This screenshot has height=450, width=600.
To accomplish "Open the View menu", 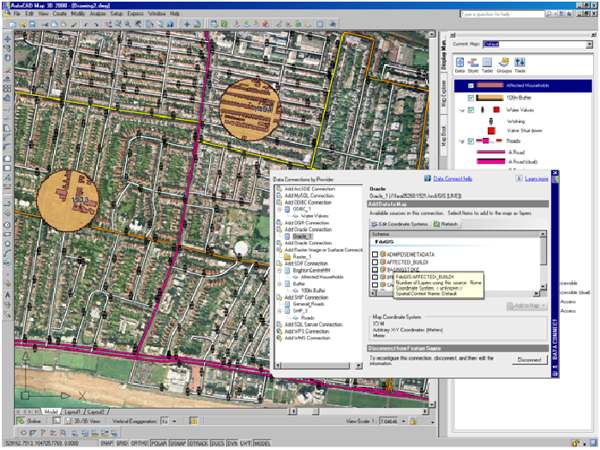I will [x=43, y=13].
